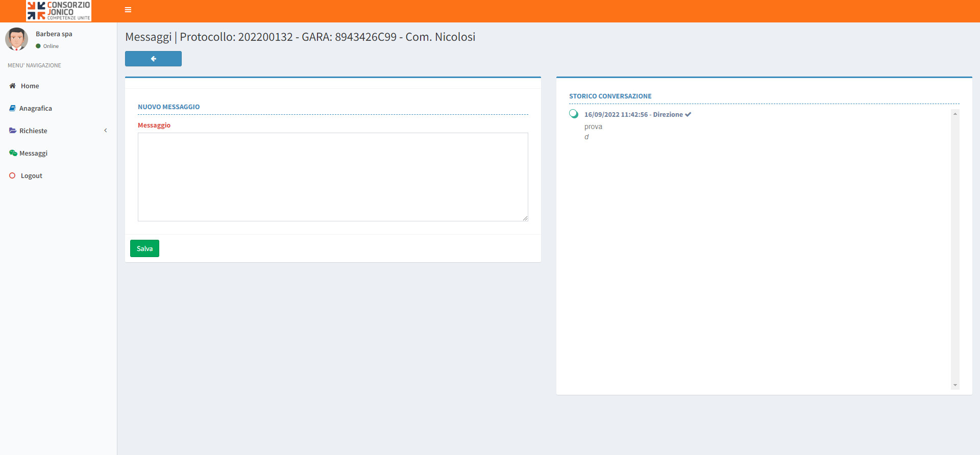Click the Consorzio Jonico logo
This screenshot has height=455, width=980.
pyautogui.click(x=59, y=11)
